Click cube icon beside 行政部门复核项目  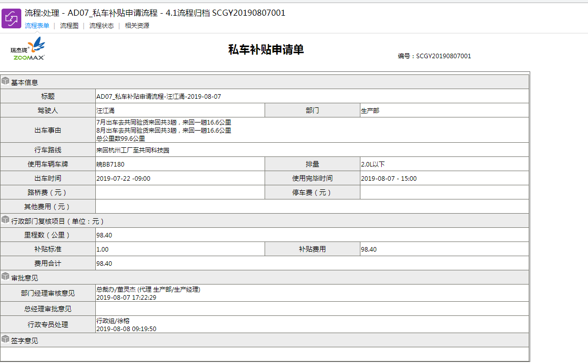6,220
